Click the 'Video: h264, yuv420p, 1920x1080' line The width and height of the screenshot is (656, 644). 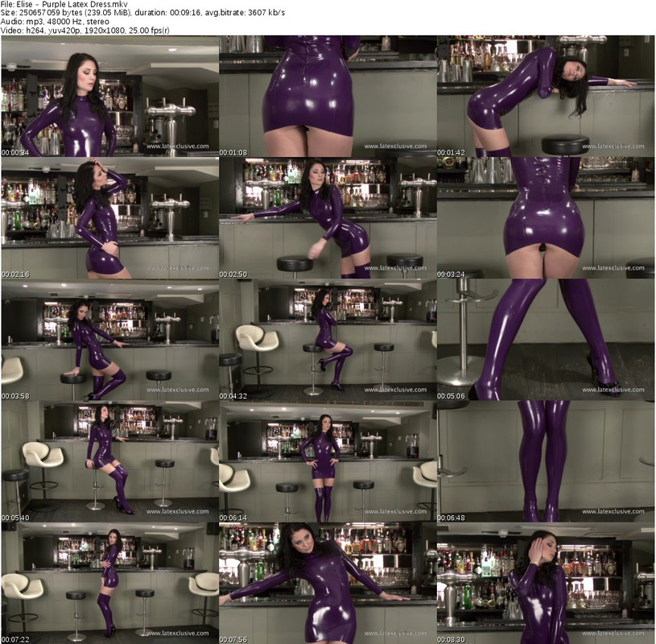coord(85,30)
